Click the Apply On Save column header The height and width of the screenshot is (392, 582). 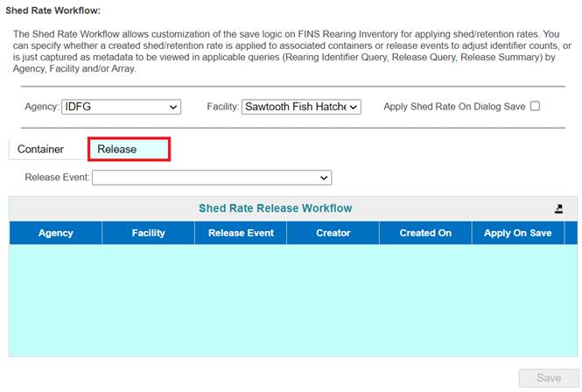517,233
